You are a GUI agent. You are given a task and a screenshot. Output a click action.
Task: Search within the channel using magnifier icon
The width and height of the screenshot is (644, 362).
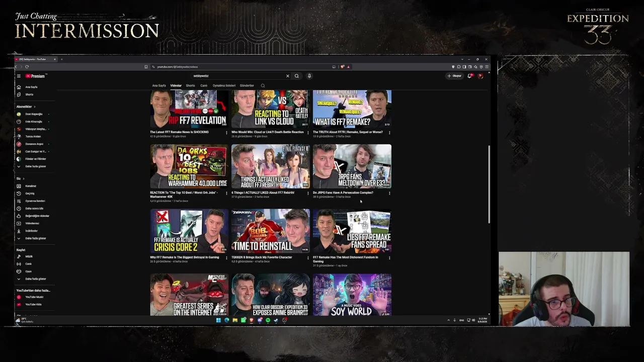click(x=263, y=85)
